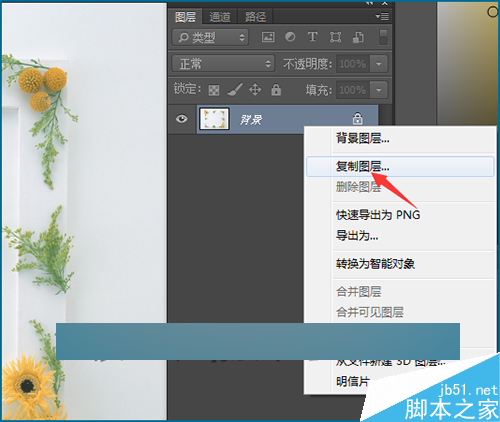
Task: Filter for type layers (T) icon
Action: (312, 37)
